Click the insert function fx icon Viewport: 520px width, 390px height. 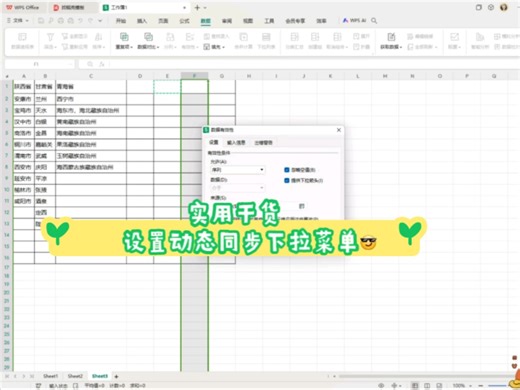click(x=102, y=64)
